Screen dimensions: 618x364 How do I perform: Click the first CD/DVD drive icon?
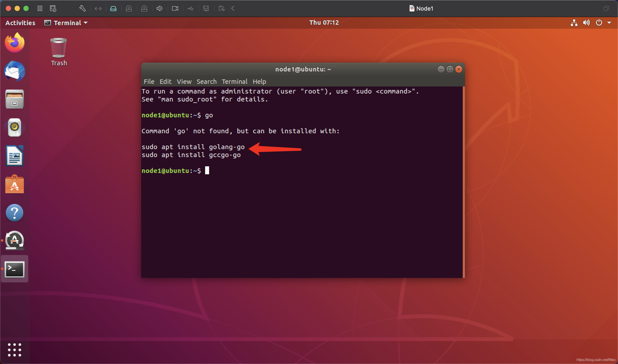pos(129,9)
